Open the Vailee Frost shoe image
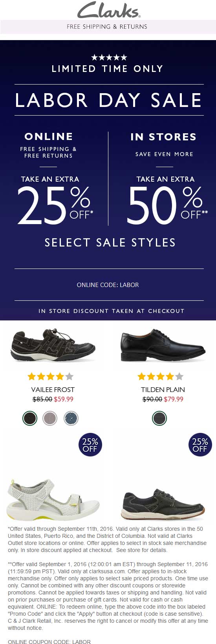Viewport: 216px width, 644px height. point(53,346)
